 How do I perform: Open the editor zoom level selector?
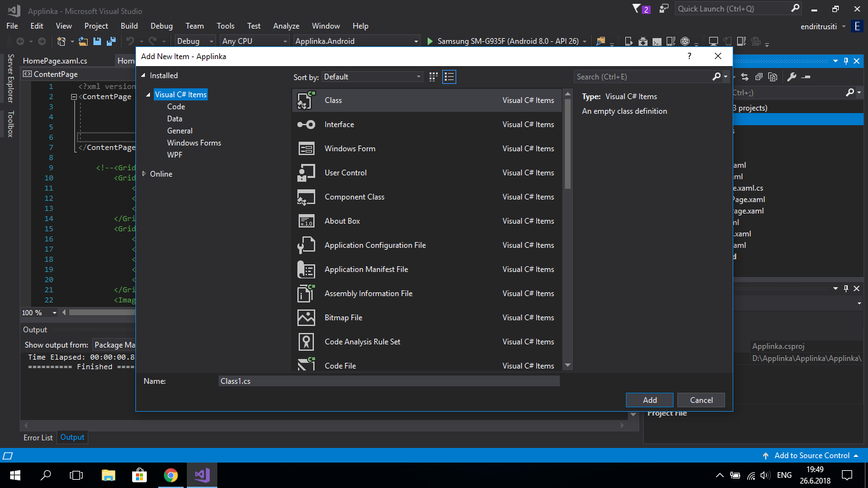click(x=39, y=312)
